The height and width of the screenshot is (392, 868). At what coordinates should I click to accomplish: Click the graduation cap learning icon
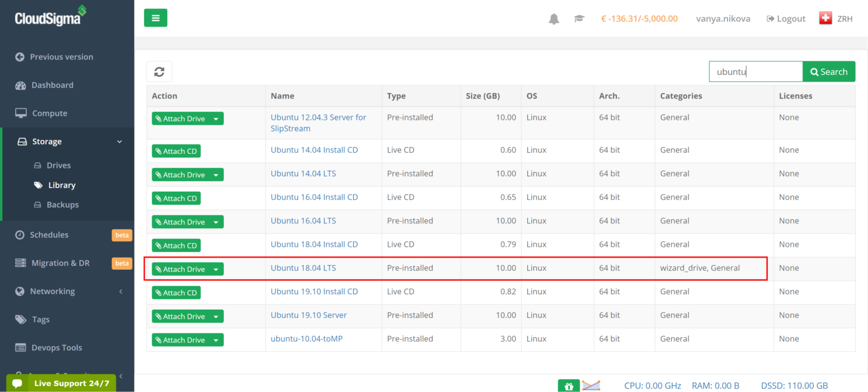tap(579, 19)
